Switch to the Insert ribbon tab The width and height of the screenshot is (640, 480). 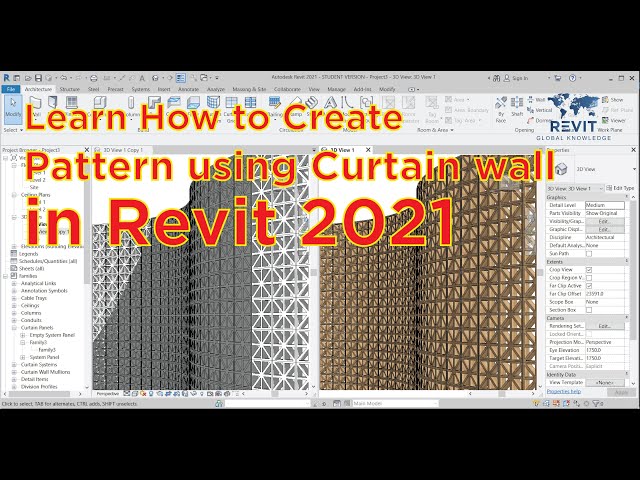(164, 89)
